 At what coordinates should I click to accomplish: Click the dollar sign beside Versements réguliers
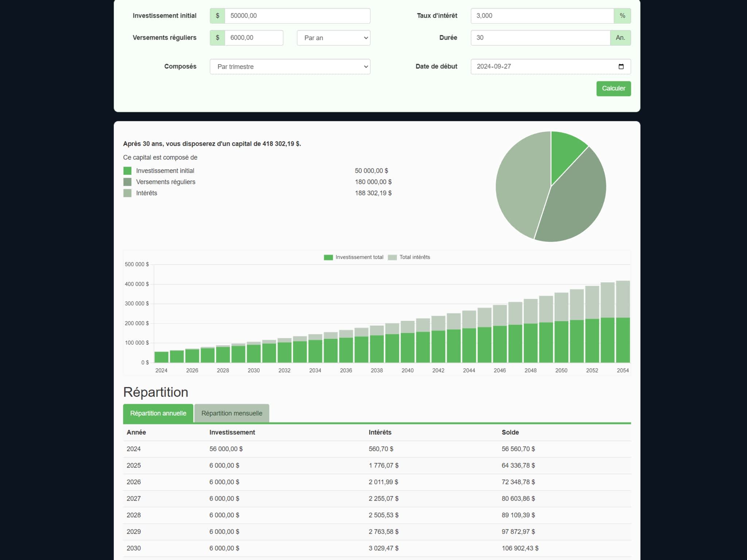(217, 38)
